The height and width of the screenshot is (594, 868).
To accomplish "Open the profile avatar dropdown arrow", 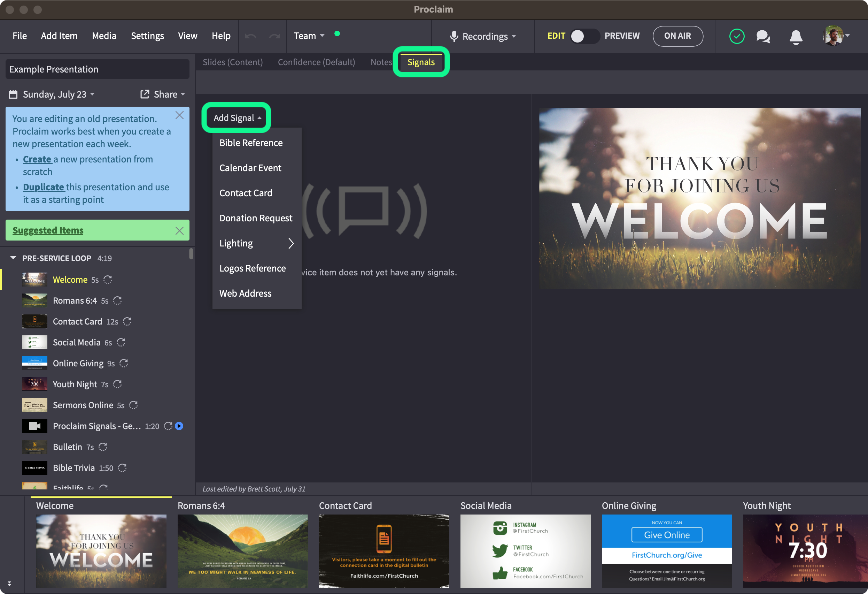I will 847,36.
